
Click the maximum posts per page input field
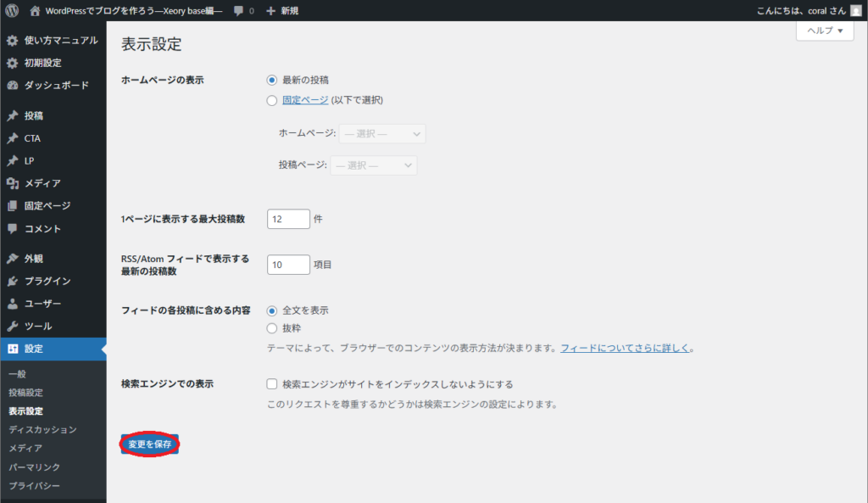(x=288, y=218)
